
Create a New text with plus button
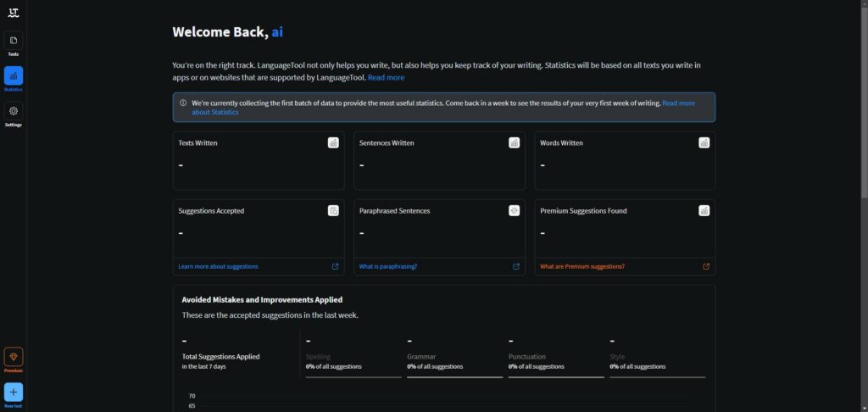pos(14,392)
